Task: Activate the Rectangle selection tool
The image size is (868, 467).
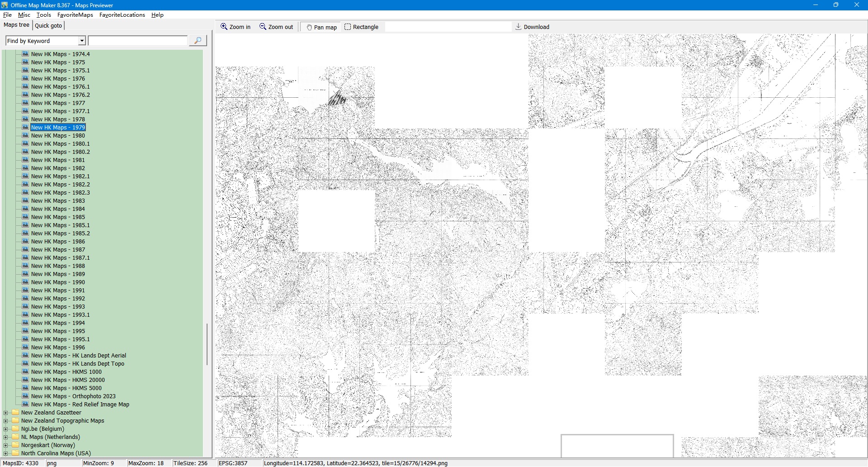Action: coord(348,27)
